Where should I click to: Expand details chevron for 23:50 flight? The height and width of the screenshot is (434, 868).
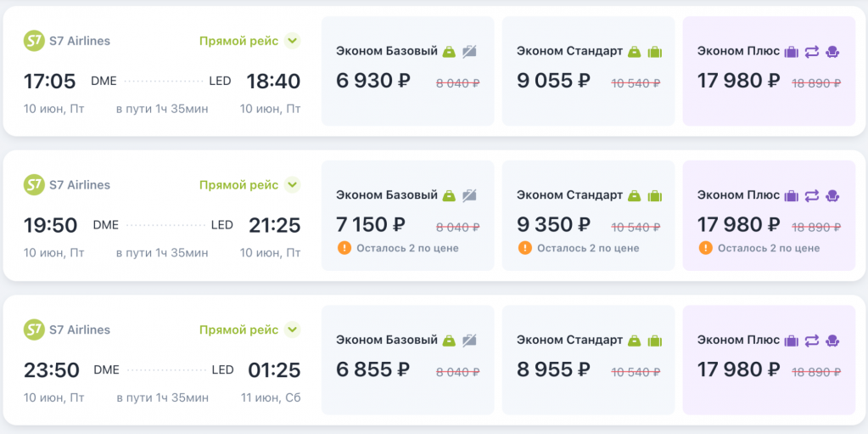coord(292,330)
